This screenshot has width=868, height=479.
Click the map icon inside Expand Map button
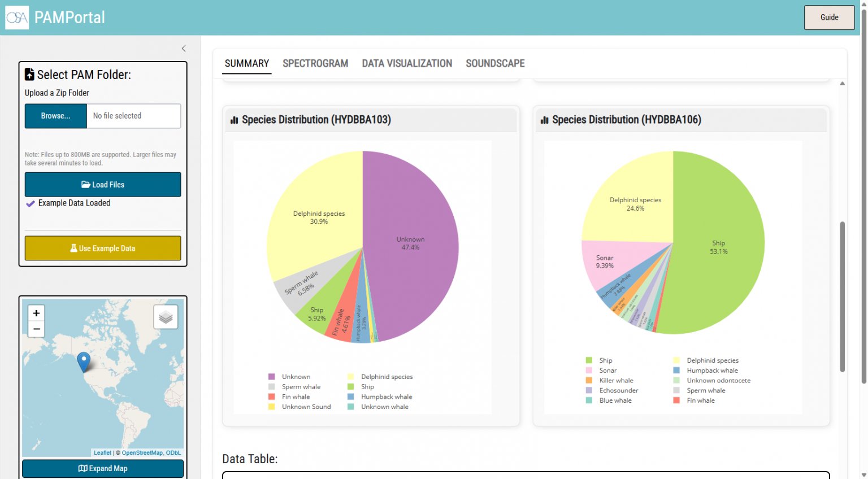point(83,468)
